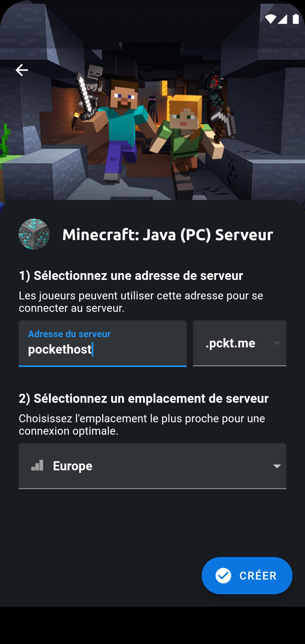Tap the checkmark icon on Créer button
This screenshot has height=644, width=305.
[223, 575]
